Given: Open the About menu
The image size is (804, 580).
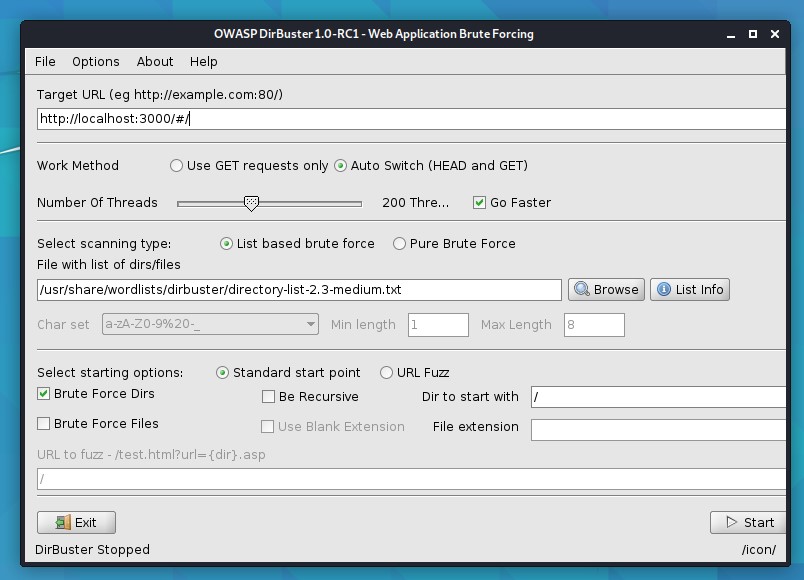Looking at the screenshot, I should 155,61.
